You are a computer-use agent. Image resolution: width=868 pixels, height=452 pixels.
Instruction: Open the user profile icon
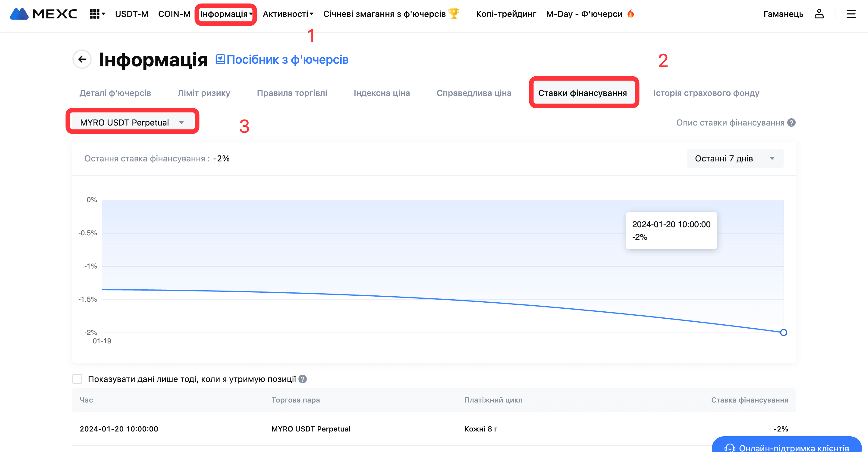819,14
